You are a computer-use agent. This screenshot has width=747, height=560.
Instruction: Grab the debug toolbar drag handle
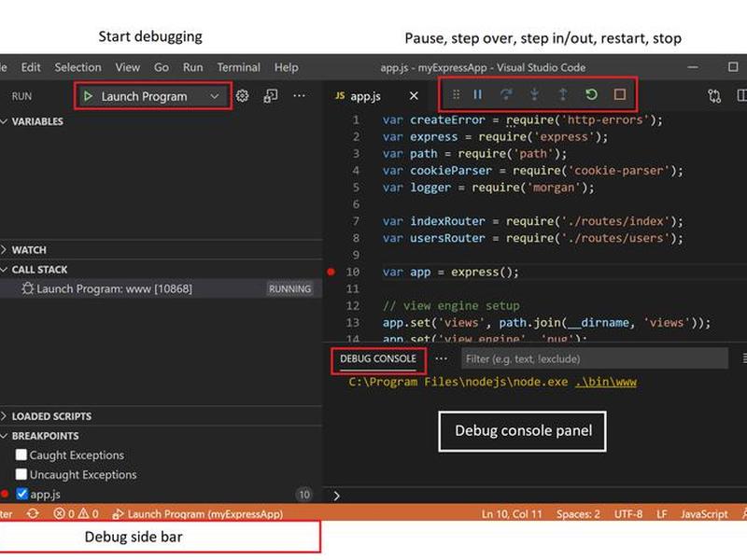[456, 94]
